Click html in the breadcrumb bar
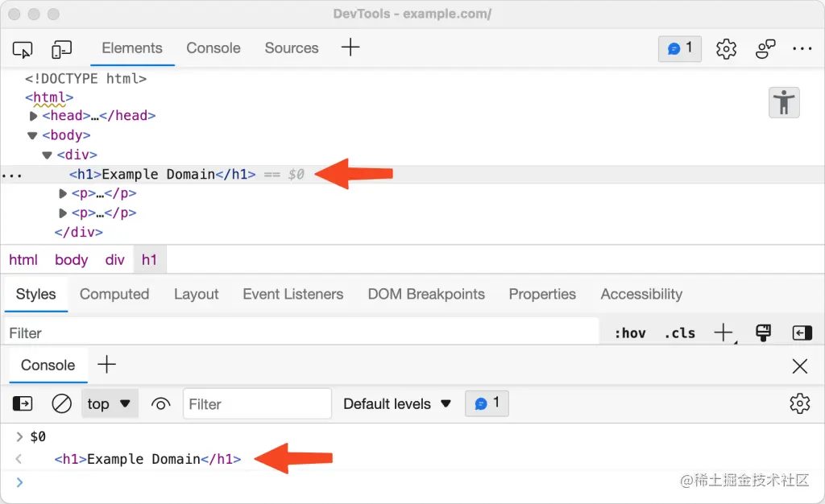This screenshot has height=504, width=825. click(x=23, y=259)
